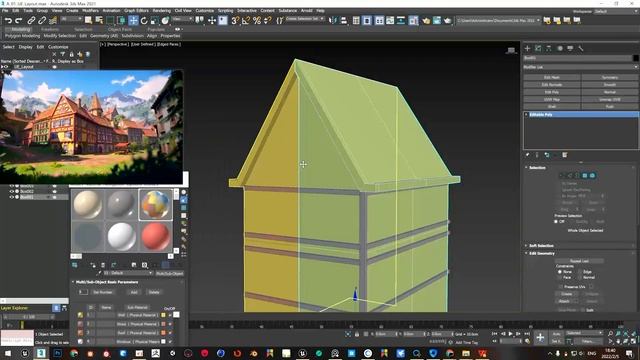
Task: Toggle the 3D Snaps icon
Action: pos(235,20)
